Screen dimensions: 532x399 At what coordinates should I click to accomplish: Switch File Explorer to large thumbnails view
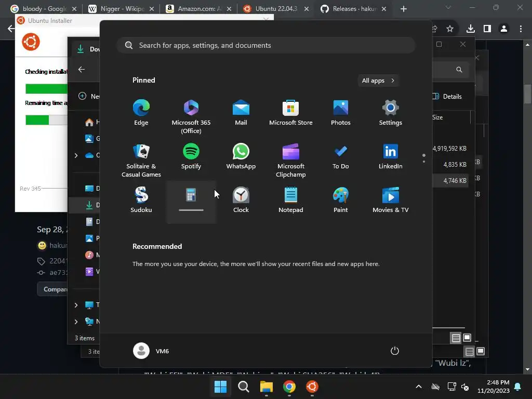[467, 338]
